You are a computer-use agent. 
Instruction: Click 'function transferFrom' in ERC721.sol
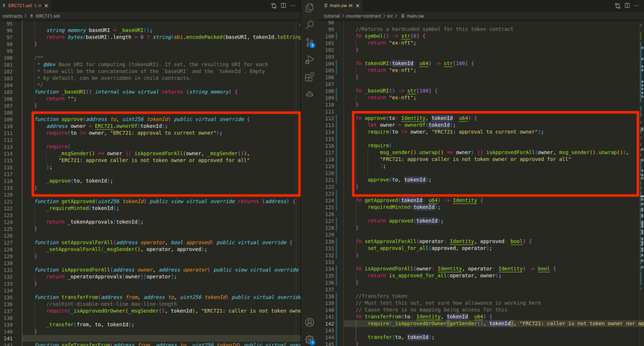point(68,297)
